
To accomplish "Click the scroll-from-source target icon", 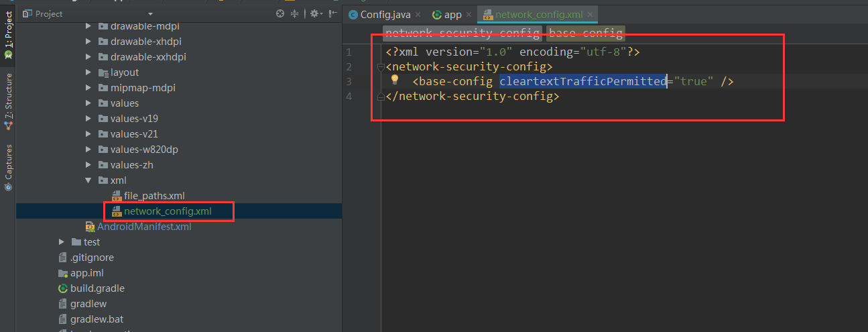I will coord(280,13).
